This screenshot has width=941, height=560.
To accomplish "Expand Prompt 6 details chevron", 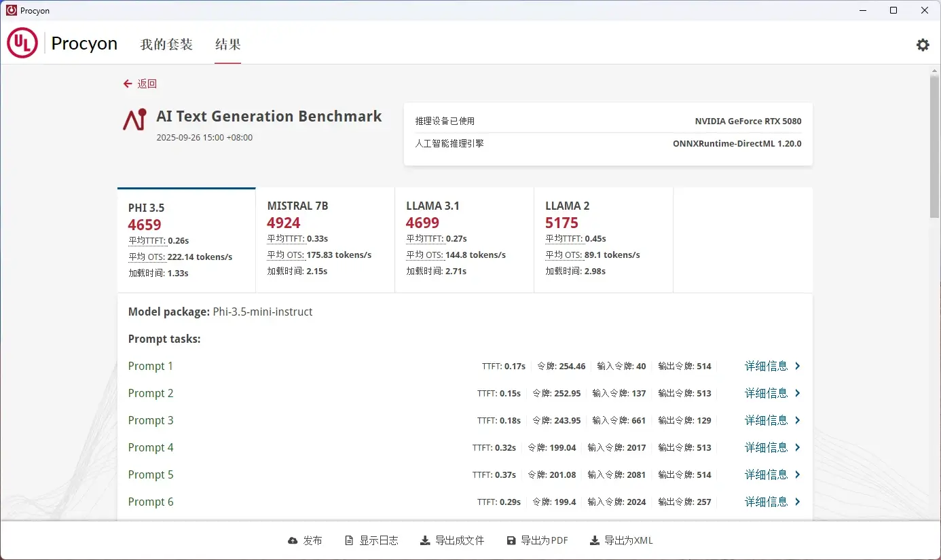I will pyautogui.click(x=798, y=502).
